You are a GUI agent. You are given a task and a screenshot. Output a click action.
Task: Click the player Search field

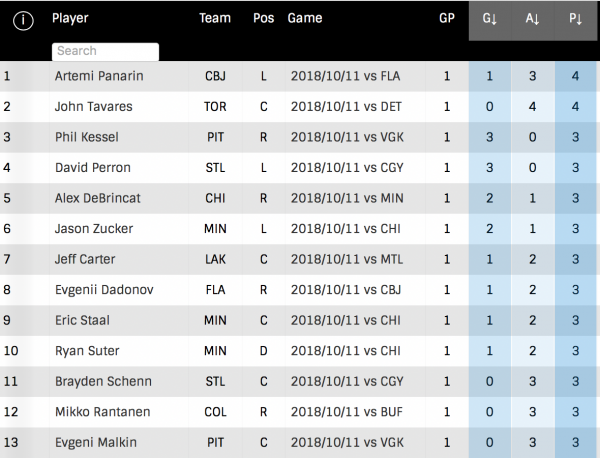click(x=105, y=51)
